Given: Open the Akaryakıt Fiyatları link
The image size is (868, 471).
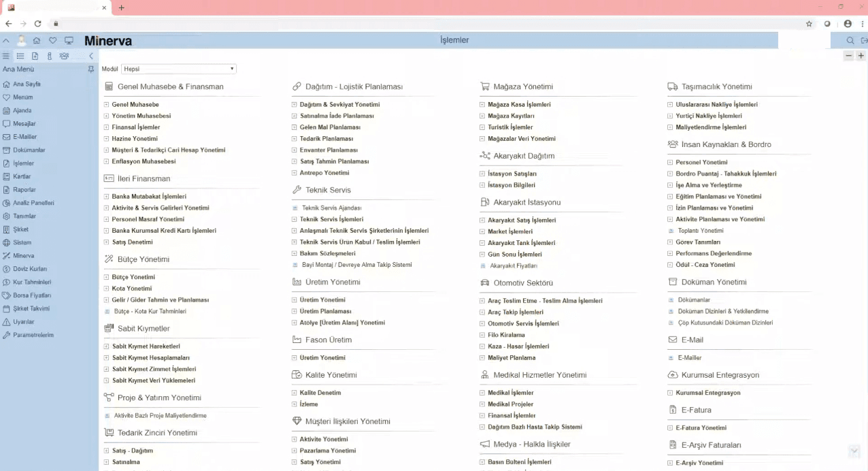Looking at the screenshot, I should 514,266.
